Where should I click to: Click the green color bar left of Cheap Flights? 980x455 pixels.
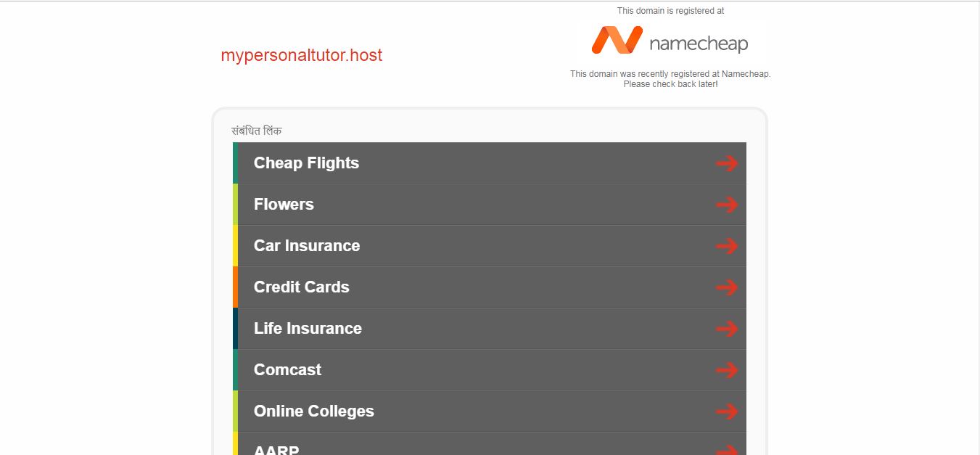(235, 163)
